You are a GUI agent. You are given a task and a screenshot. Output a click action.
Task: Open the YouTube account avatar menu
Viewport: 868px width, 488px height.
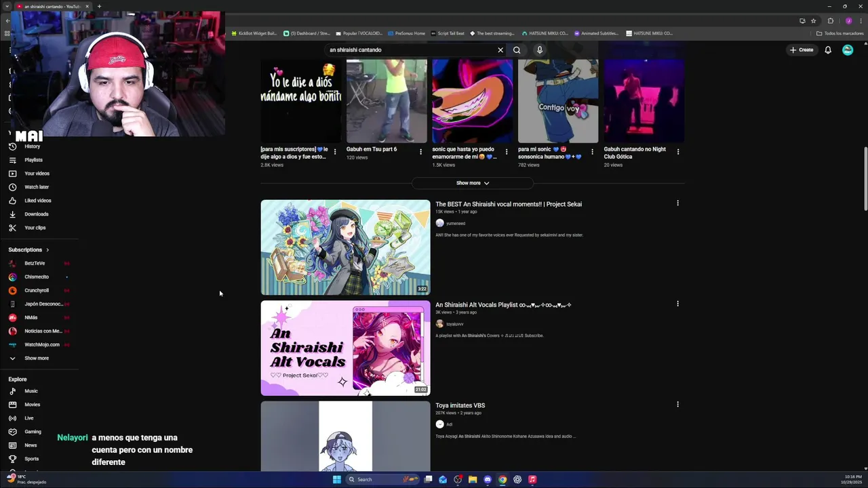click(x=848, y=50)
